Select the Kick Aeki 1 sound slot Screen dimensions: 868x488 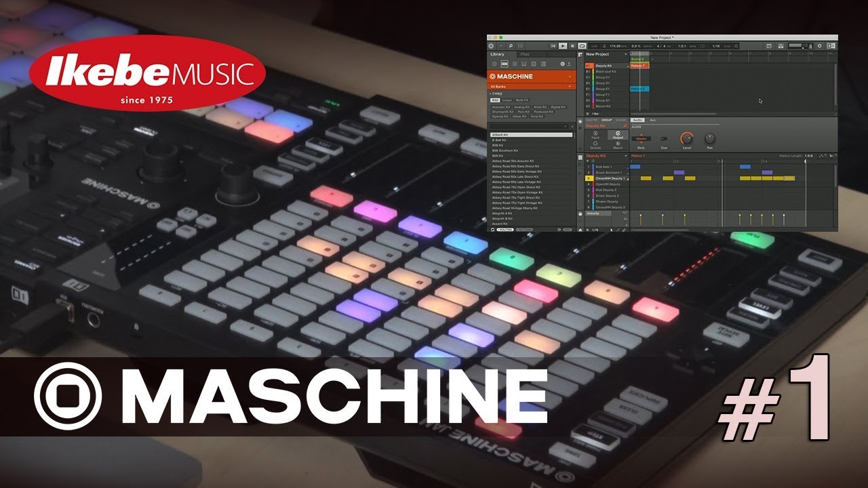[x=607, y=167]
